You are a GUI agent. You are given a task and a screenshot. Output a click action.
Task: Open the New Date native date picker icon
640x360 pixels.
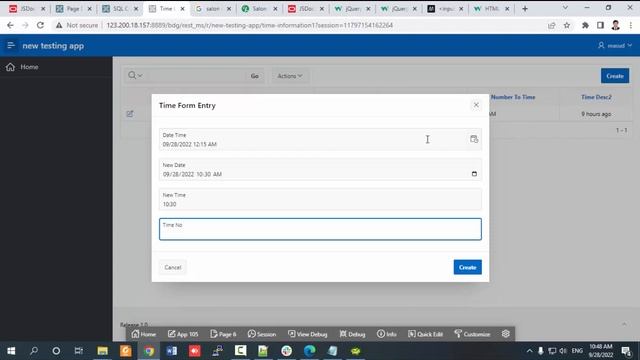point(474,174)
